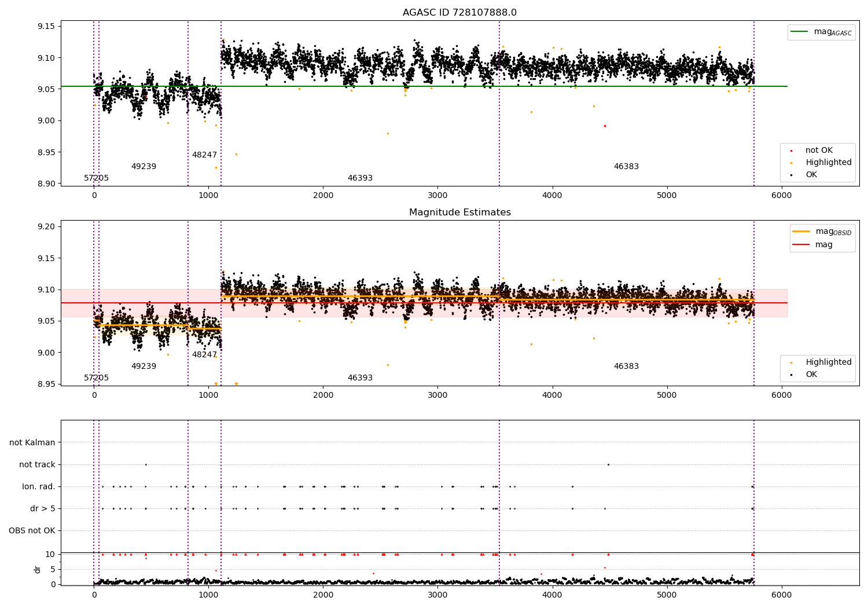Click obsid label 49239 in Magnitude Estimates panel
868x608 pixels.
coord(144,367)
